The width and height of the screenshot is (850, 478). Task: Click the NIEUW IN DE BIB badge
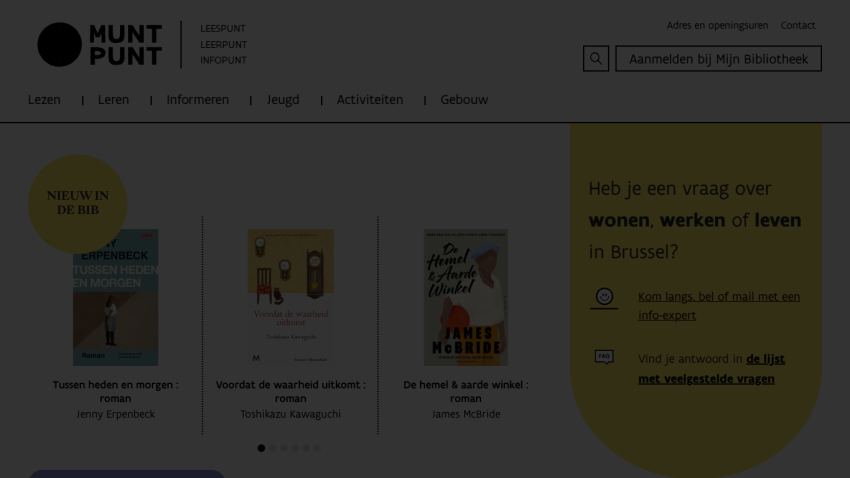[x=78, y=204]
